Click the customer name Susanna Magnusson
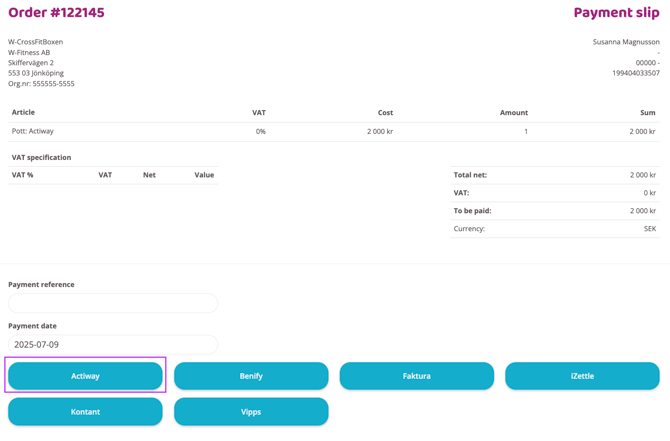This screenshot has width=670, height=441. tap(626, 42)
